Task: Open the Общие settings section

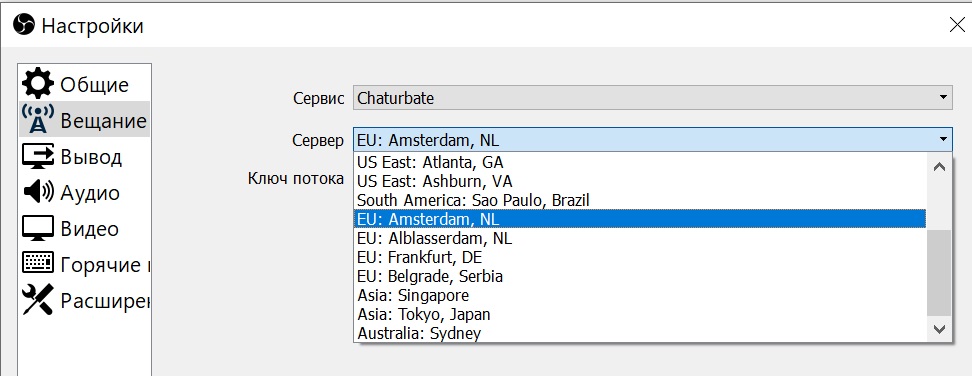Action: (85, 84)
